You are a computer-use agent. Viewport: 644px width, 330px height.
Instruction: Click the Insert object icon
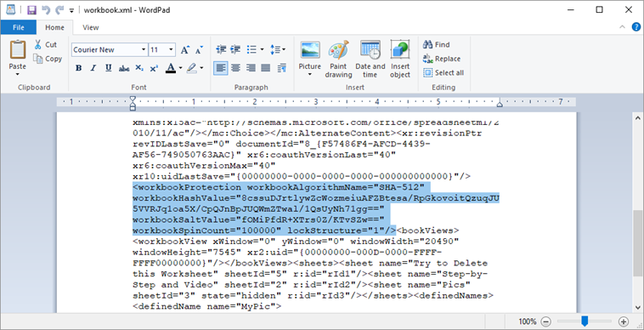pos(400,50)
